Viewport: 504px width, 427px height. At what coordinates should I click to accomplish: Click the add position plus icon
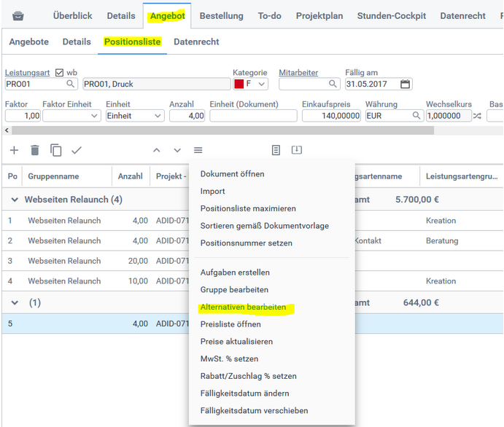point(14,150)
